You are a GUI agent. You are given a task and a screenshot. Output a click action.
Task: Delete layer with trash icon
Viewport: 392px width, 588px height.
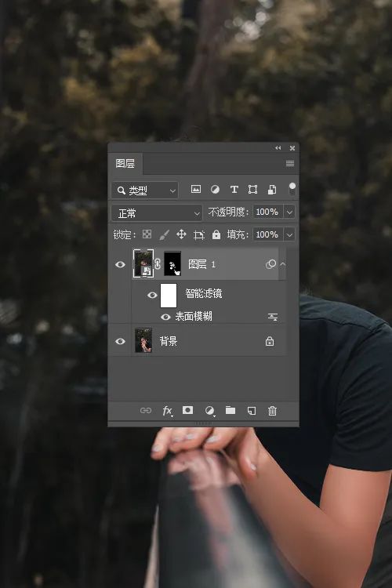[272, 411]
